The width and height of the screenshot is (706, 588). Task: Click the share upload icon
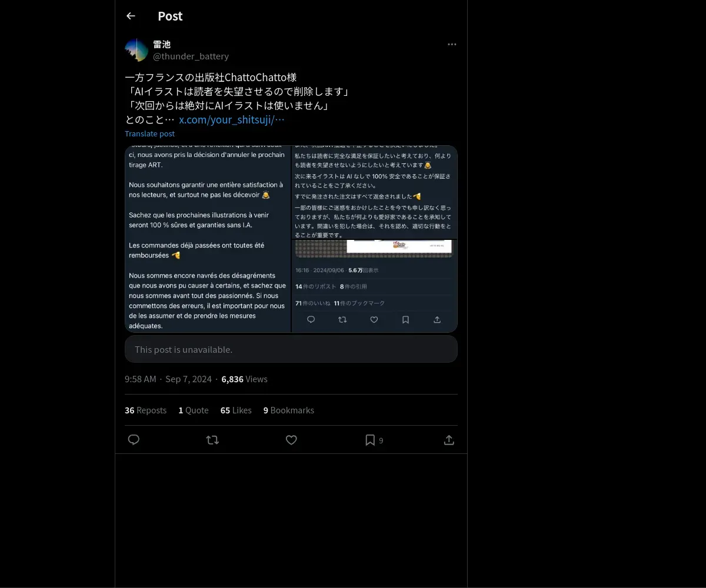click(449, 440)
